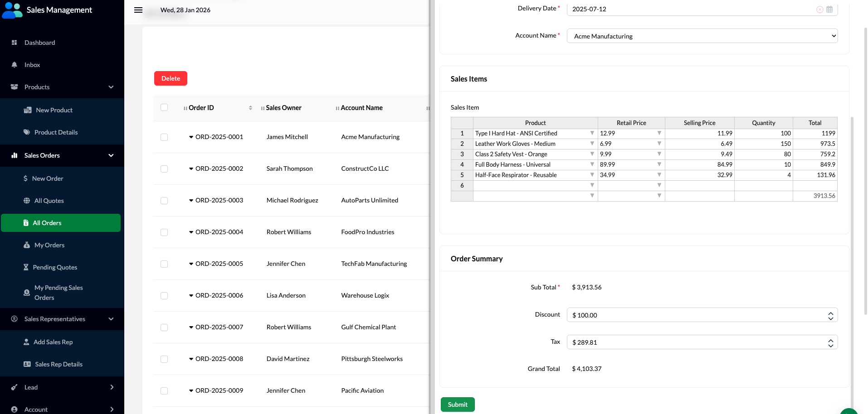Screen dimensions: 868x414
Task: Click the Add Sales Rep person icon
Action: coord(26,342)
